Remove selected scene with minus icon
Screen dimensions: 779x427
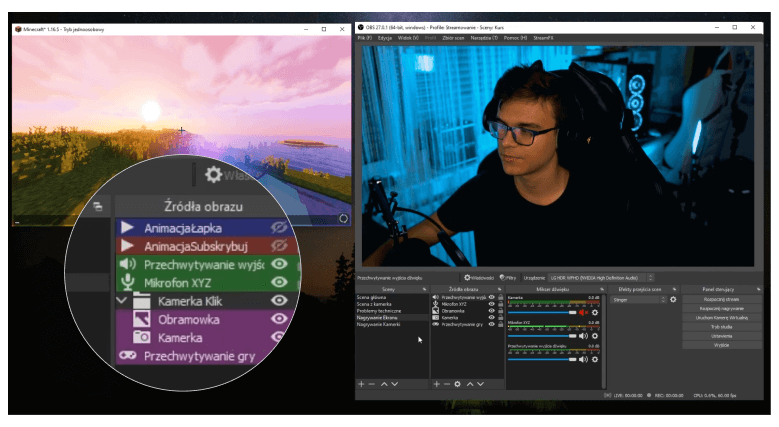click(x=372, y=384)
